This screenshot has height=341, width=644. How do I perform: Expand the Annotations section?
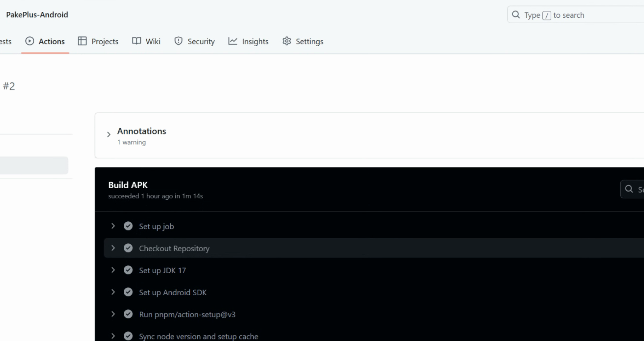pyautogui.click(x=108, y=134)
